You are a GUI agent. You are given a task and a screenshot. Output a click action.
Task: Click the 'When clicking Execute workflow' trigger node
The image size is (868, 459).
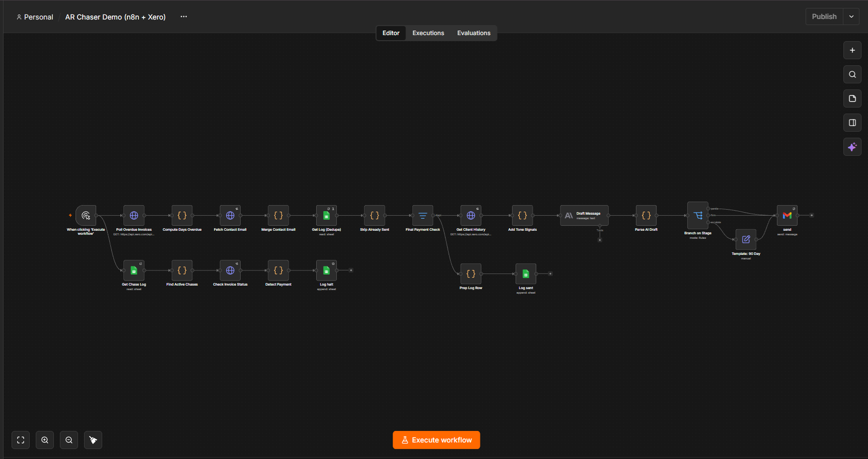(86, 216)
